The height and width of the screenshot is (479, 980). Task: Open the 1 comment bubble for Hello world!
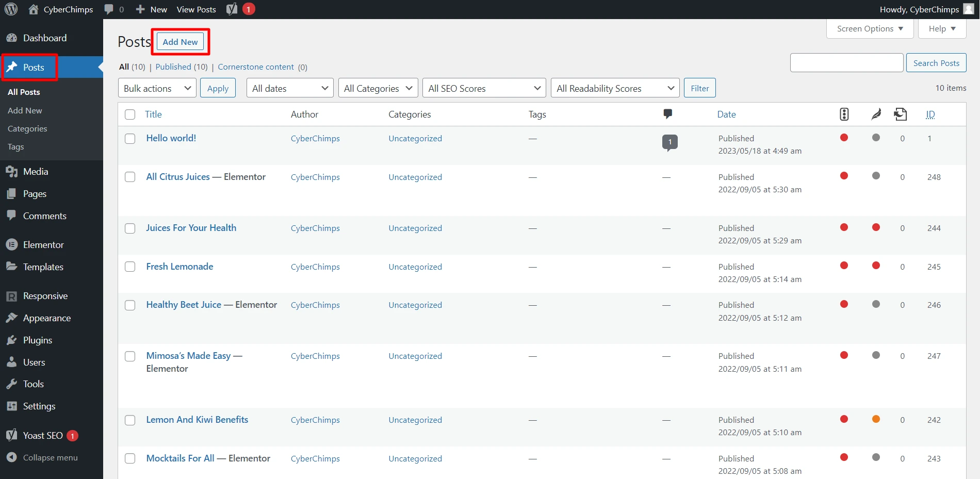(670, 142)
